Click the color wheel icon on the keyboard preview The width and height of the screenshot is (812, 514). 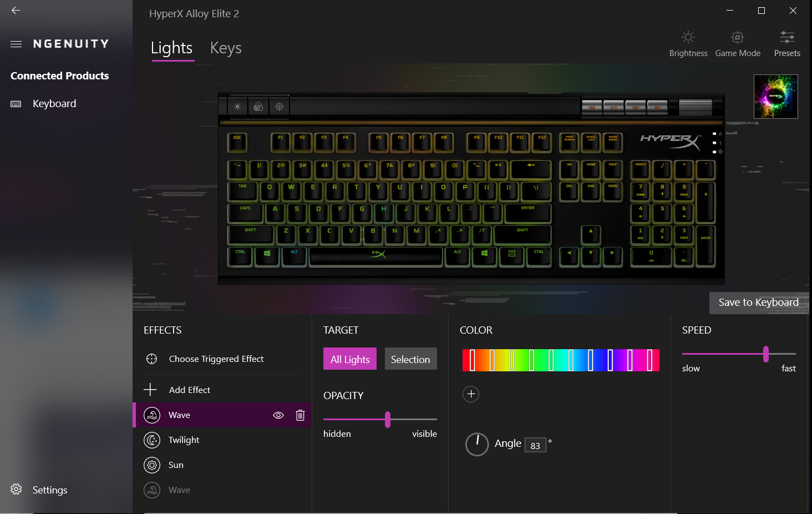point(258,106)
